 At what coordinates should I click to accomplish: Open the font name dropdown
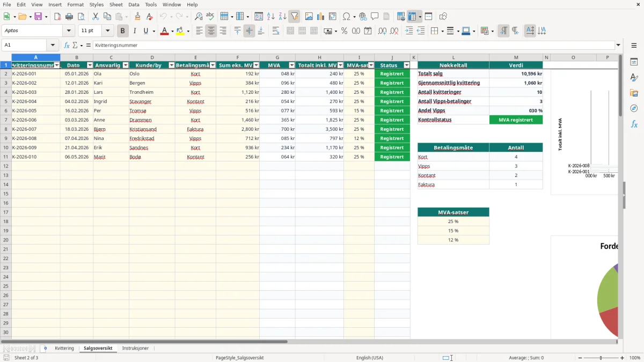tap(68, 31)
